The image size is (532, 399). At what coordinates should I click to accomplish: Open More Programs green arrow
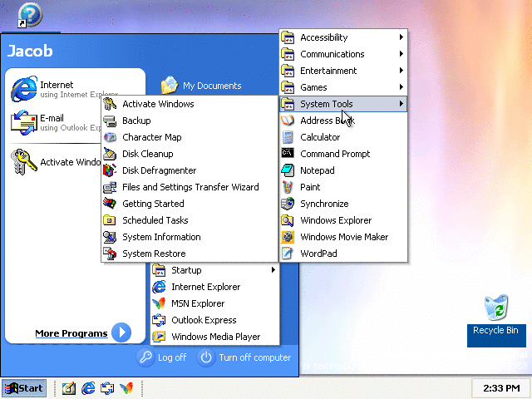point(121,332)
